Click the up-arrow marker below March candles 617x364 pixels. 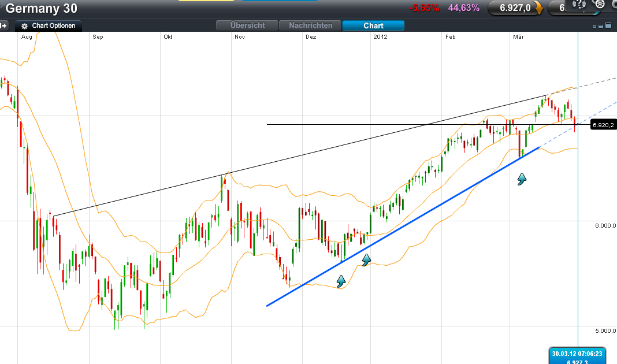coord(522,180)
